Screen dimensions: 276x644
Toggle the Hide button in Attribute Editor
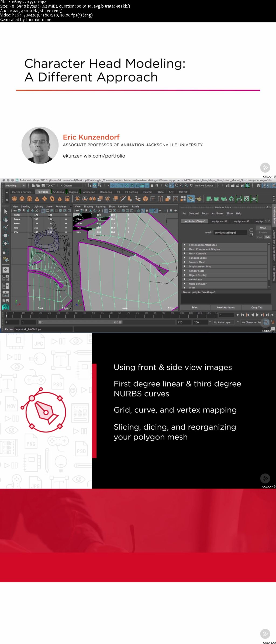click(x=267, y=237)
